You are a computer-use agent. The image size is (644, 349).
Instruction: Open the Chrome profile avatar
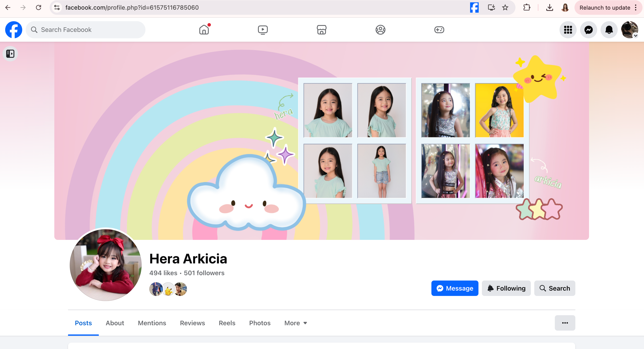point(565,7)
